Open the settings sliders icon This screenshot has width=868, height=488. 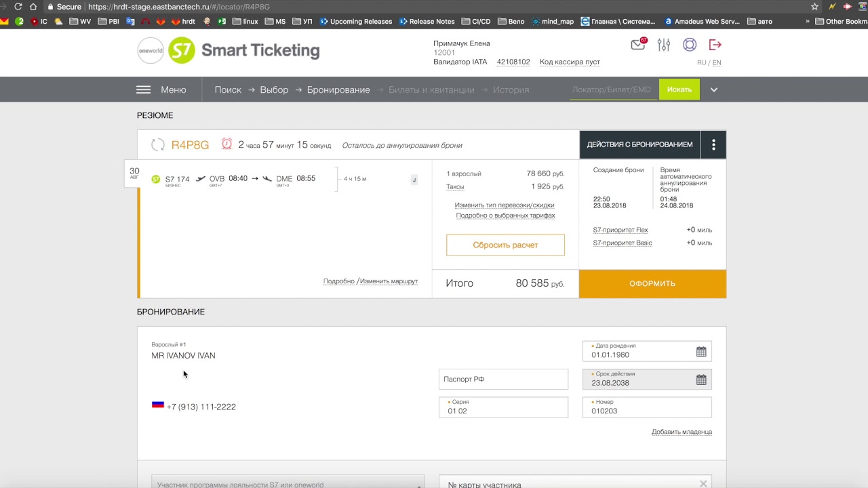tap(664, 45)
